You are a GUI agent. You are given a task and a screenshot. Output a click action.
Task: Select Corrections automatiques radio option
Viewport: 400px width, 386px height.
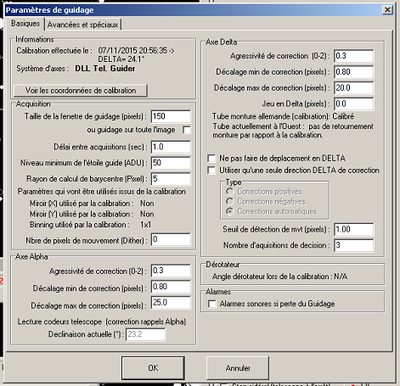point(230,211)
